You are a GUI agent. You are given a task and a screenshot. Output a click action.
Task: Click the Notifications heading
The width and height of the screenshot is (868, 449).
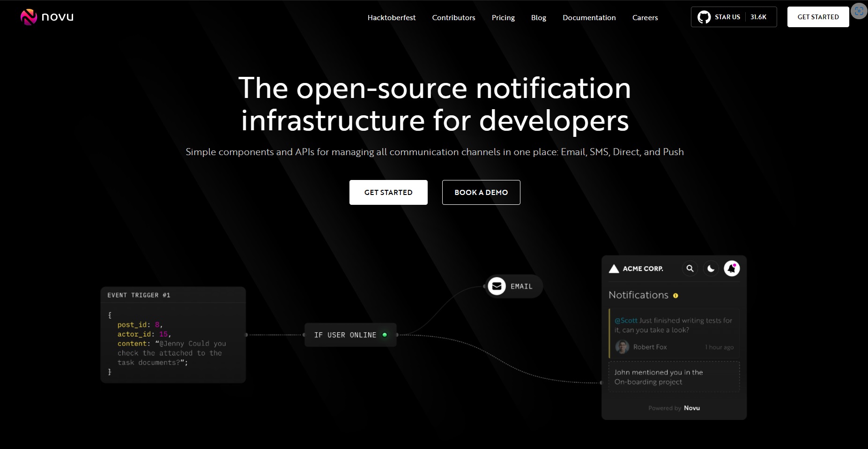coord(638,295)
